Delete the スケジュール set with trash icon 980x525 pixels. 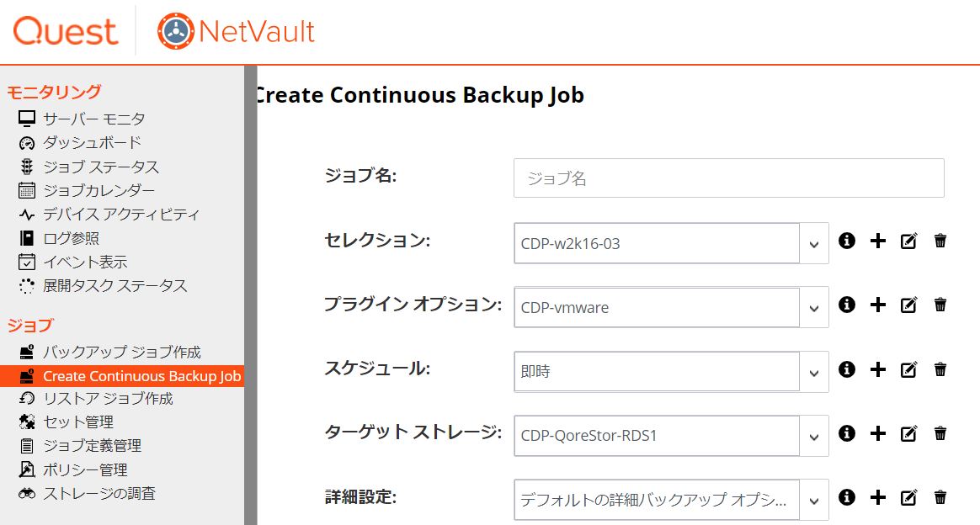point(940,369)
